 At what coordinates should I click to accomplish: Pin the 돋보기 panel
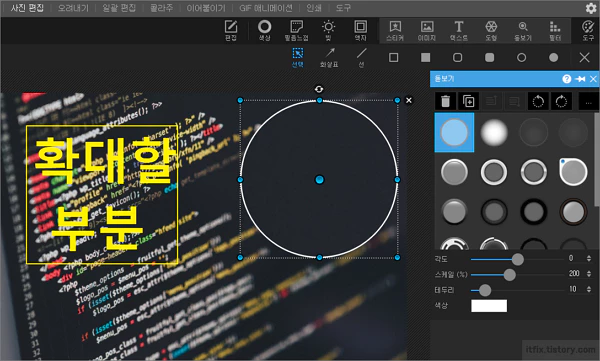pyautogui.click(x=580, y=79)
